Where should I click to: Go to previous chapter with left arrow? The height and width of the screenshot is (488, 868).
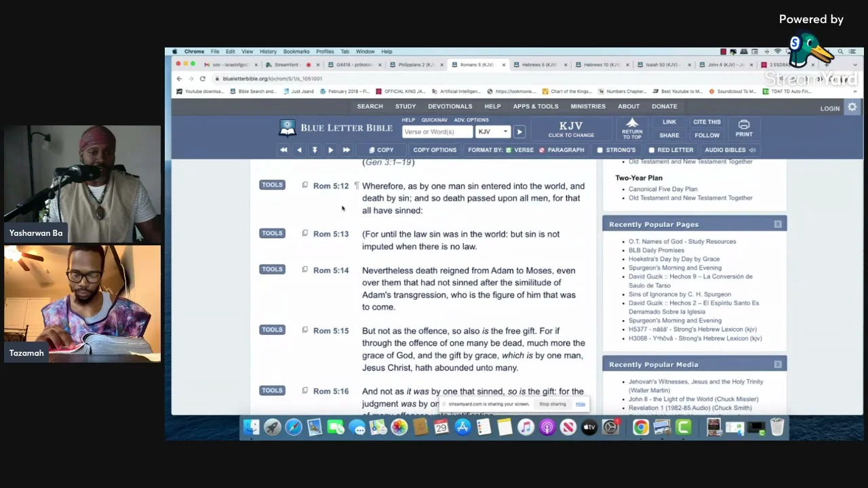click(299, 150)
